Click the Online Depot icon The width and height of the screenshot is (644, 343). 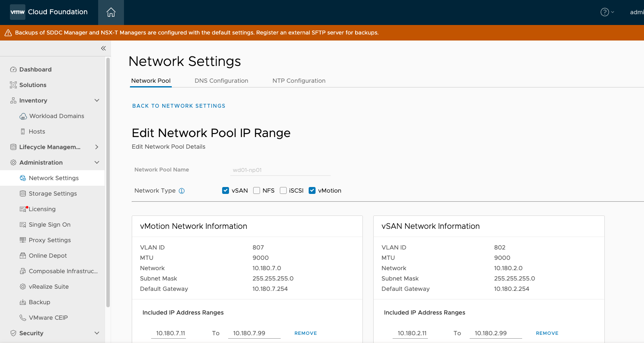click(23, 256)
